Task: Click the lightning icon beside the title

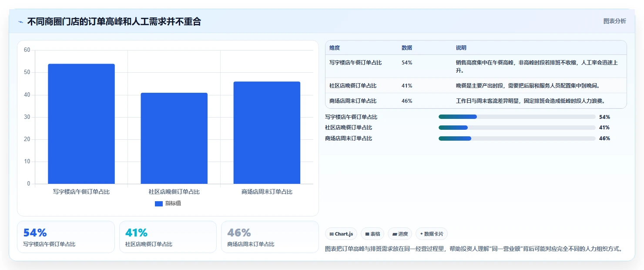Action: click(x=20, y=22)
